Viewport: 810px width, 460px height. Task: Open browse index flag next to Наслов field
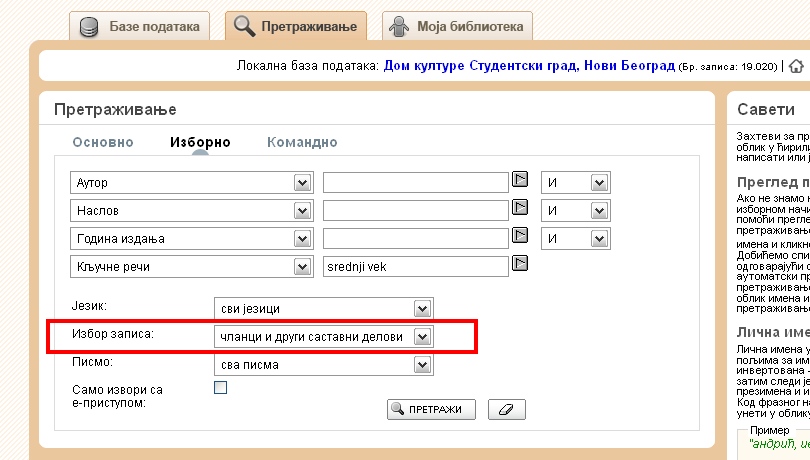point(520,207)
